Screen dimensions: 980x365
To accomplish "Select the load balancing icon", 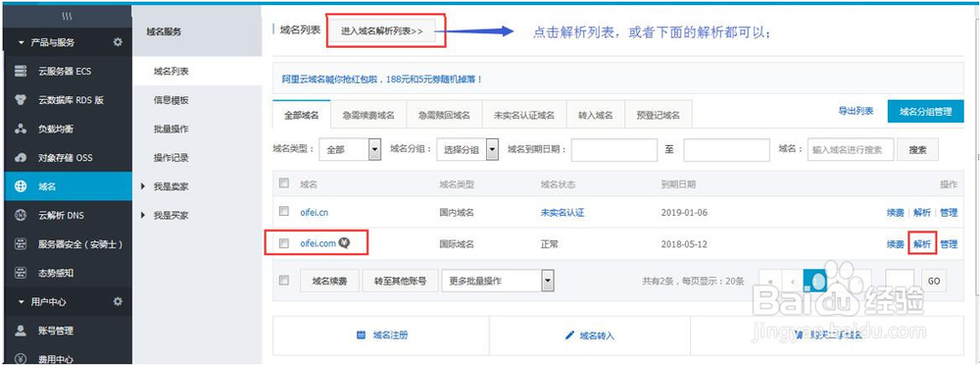I will tap(21, 129).
